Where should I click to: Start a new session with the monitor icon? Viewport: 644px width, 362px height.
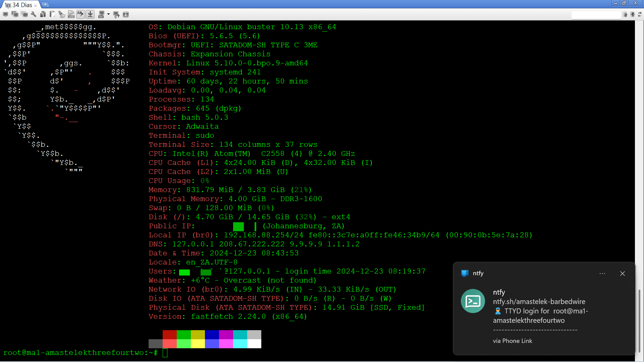coord(5,14)
